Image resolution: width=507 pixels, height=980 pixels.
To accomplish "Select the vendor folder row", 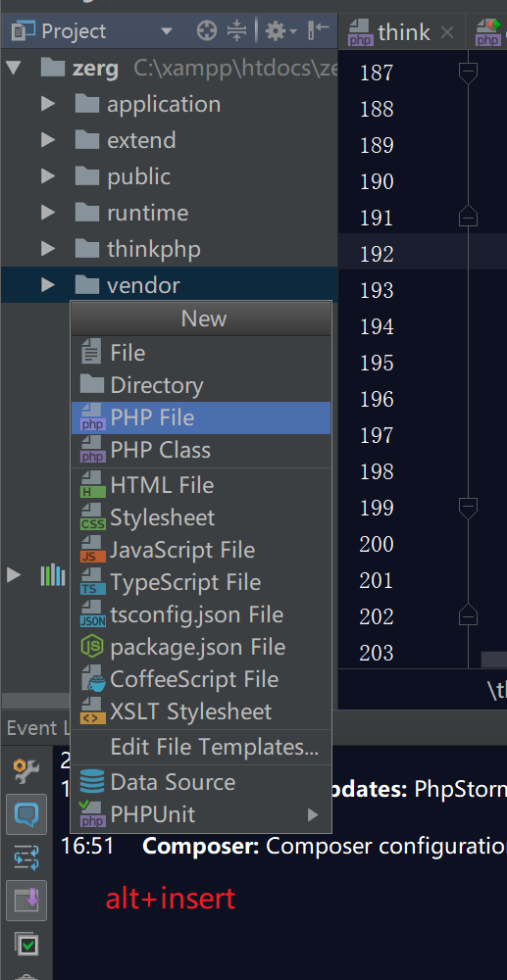I will 170,285.
